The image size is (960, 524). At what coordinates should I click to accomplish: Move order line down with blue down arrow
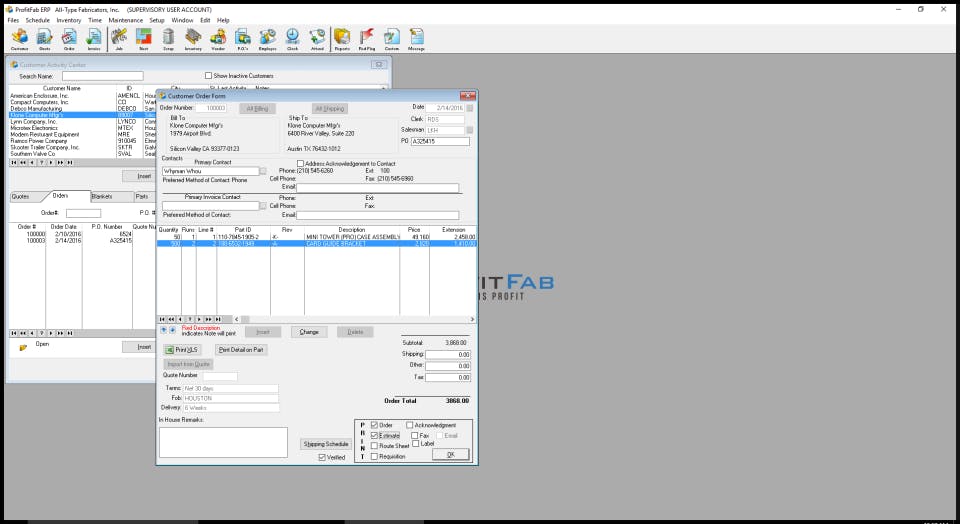[x=172, y=330]
